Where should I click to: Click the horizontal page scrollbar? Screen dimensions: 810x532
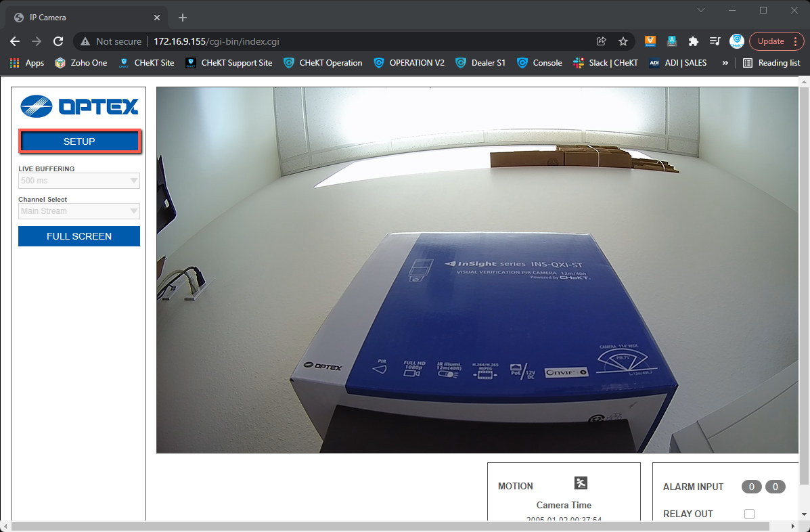(390, 527)
